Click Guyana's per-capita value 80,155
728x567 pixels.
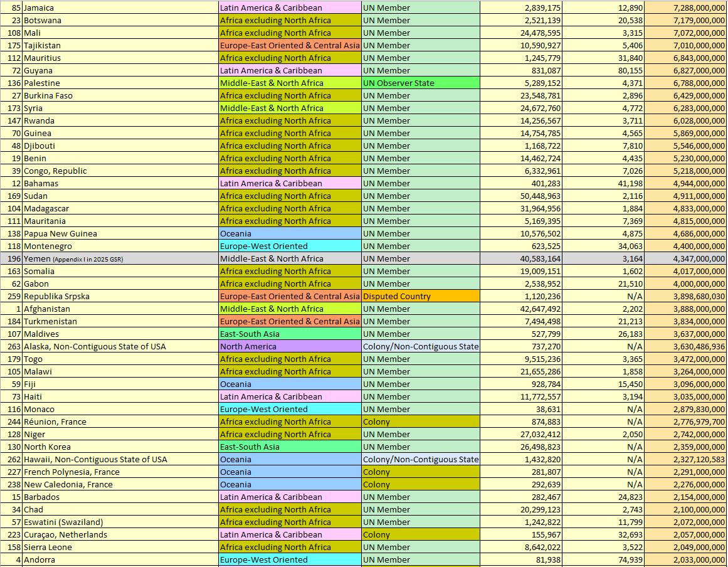coord(603,71)
